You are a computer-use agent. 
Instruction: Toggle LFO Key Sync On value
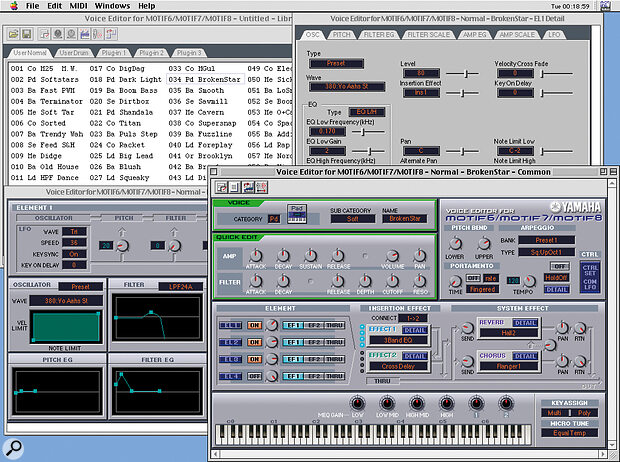pos(74,254)
